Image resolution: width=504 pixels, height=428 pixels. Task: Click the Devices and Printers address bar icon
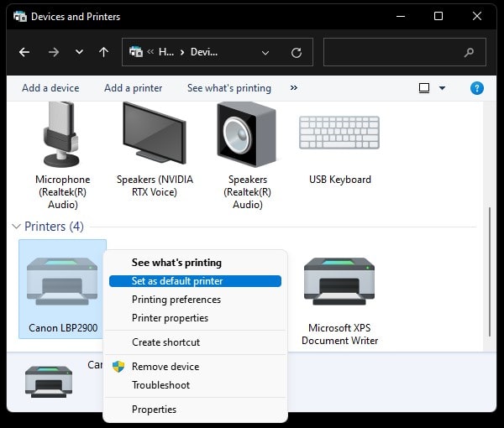coord(135,52)
